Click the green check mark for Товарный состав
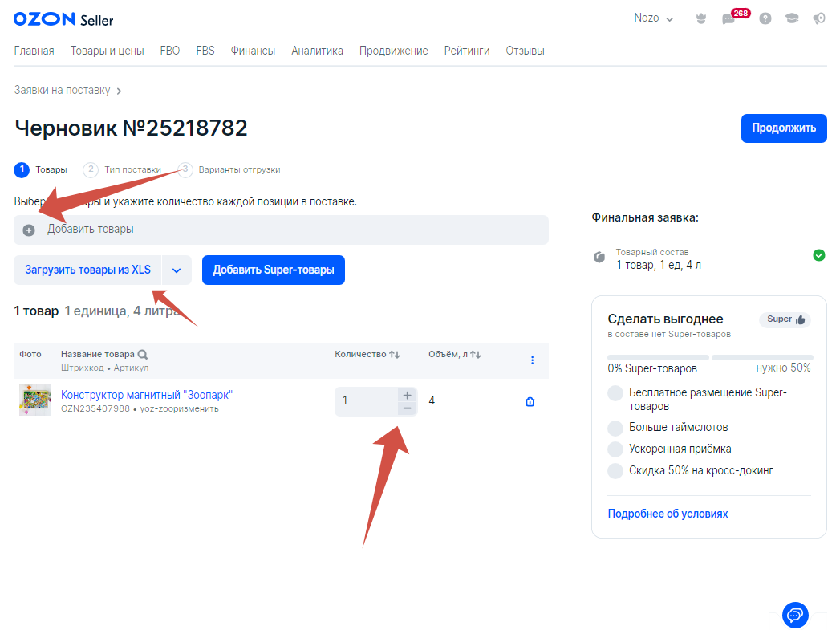 point(818,255)
